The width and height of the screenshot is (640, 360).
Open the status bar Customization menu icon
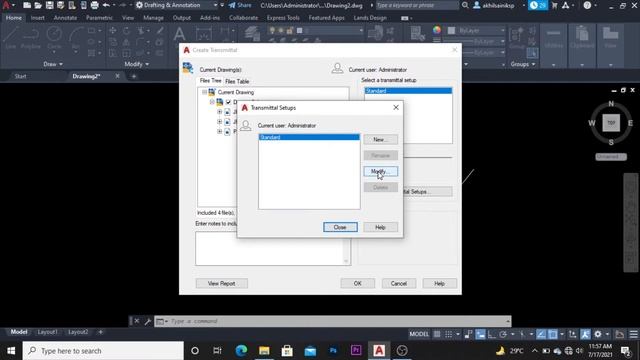point(633,334)
